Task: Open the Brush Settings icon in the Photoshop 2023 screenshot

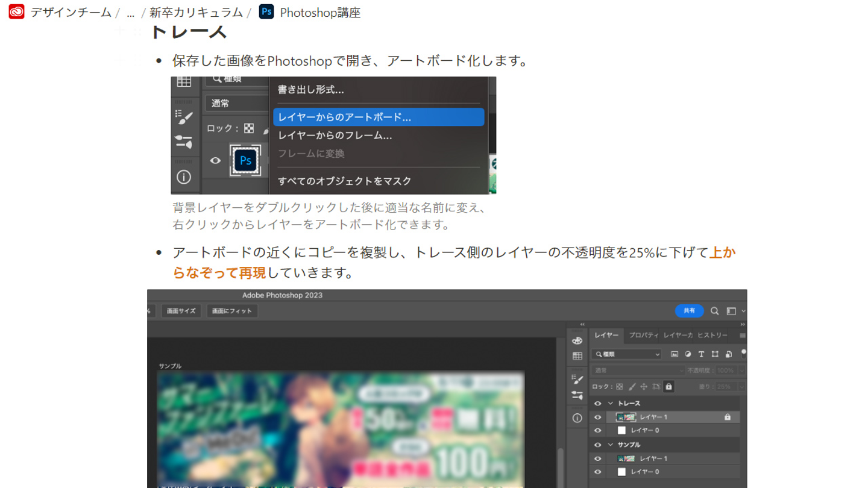Action: (577, 379)
